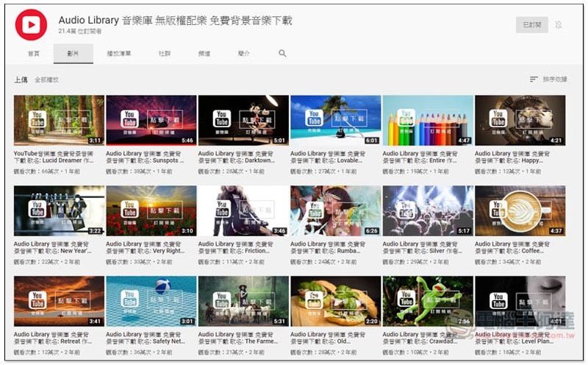This screenshot has width=588, height=365.
Task: Go to the 頻道 channels tab
Action: pos(204,54)
